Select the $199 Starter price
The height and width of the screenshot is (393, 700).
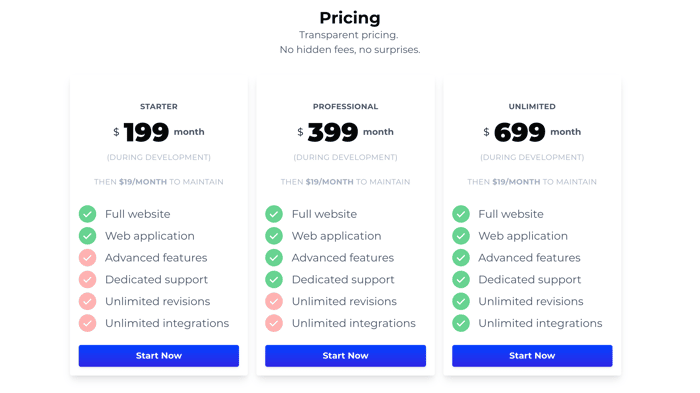146,132
